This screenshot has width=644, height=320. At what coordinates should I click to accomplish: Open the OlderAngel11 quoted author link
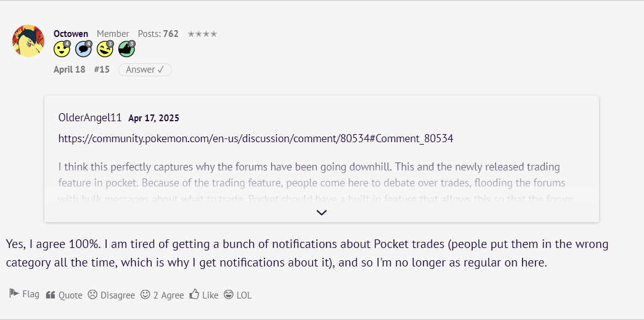(90, 118)
